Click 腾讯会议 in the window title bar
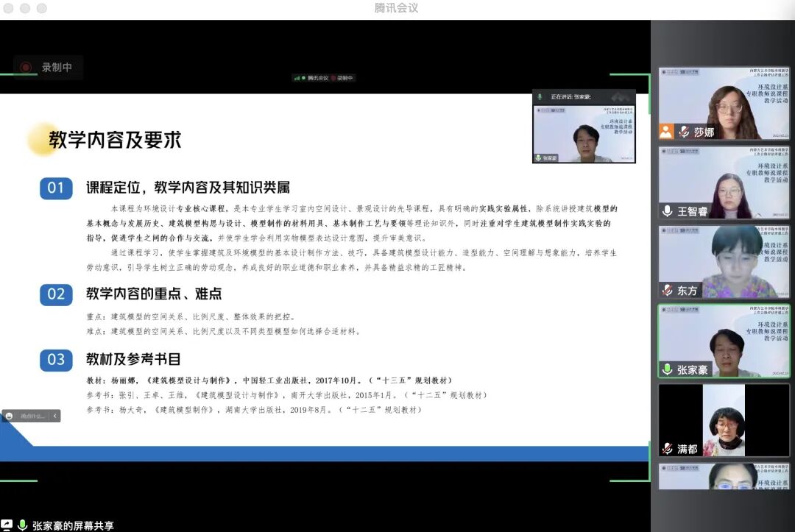Image resolution: width=795 pixels, height=532 pixels. [396, 9]
